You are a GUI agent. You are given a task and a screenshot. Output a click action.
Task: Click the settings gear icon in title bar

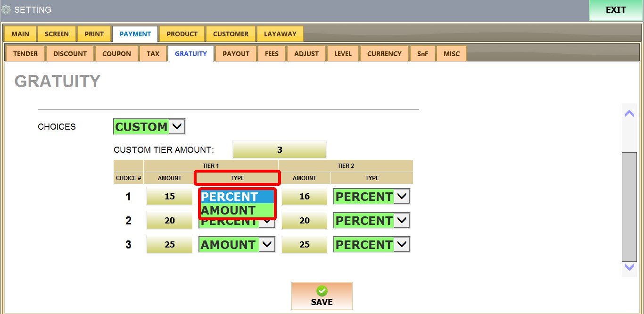pyautogui.click(x=6, y=9)
